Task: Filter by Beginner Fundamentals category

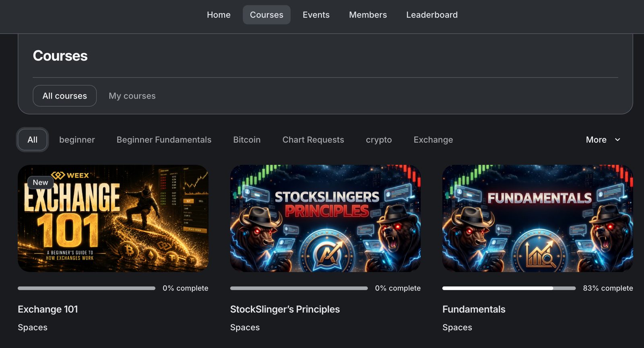Action: [164, 140]
